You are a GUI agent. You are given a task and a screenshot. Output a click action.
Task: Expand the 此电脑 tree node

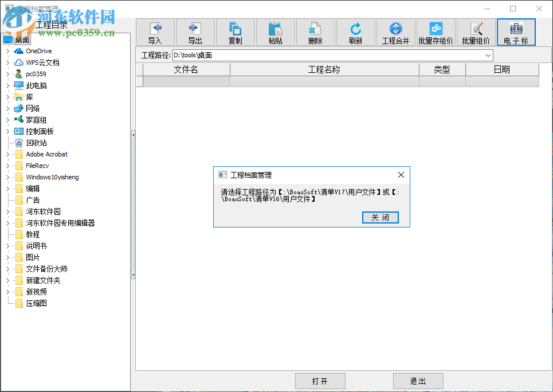(x=8, y=85)
